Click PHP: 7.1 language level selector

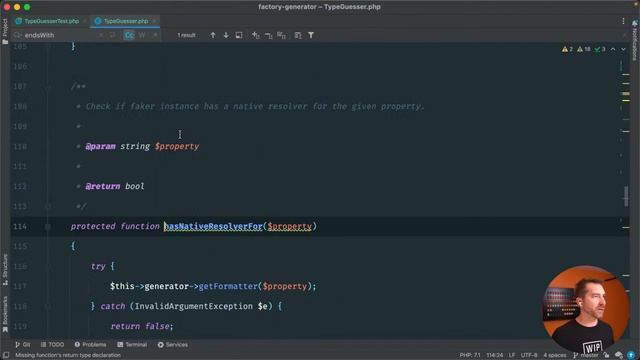[470, 356]
